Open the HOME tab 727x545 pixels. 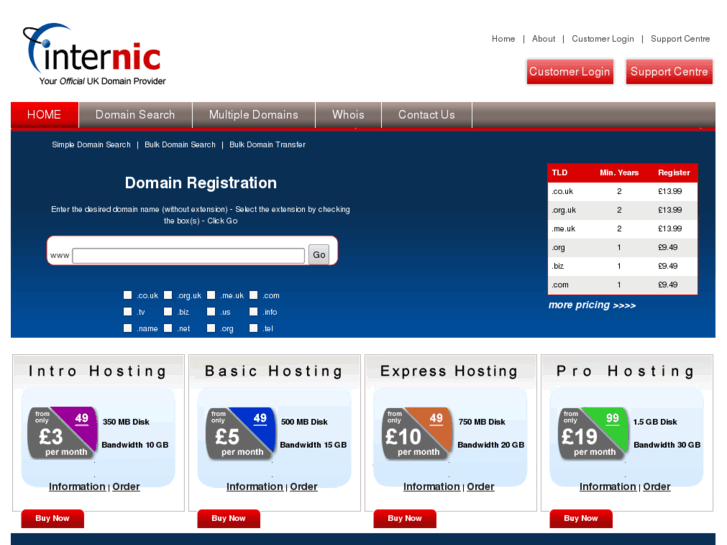pyautogui.click(x=45, y=115)
